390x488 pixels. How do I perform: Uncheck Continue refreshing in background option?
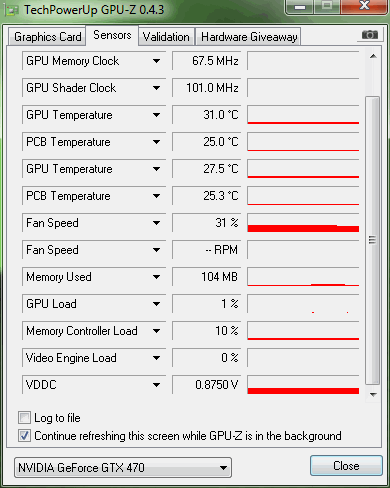tap(24, 436)
